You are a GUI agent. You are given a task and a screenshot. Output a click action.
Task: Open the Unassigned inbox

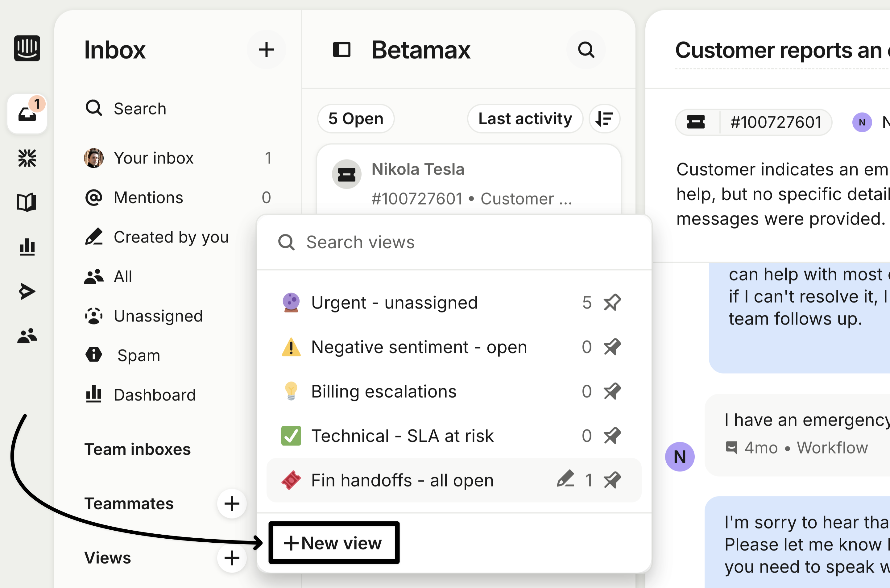144,316
